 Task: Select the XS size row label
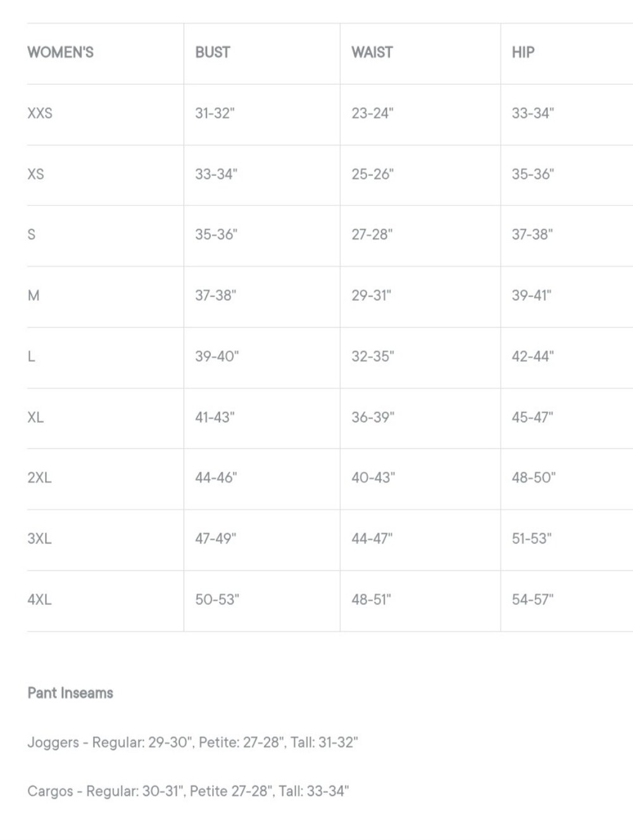(35, 174)
